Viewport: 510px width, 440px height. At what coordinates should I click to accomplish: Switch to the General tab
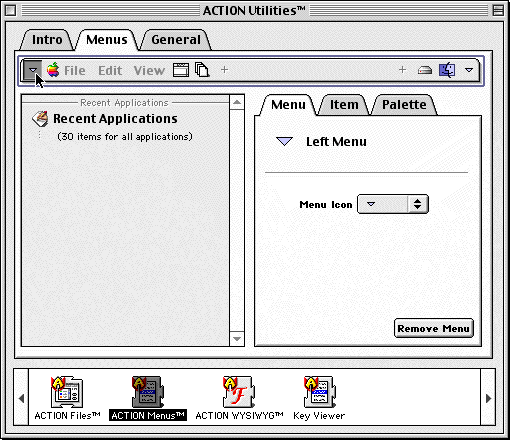click(x=176, y=40)
